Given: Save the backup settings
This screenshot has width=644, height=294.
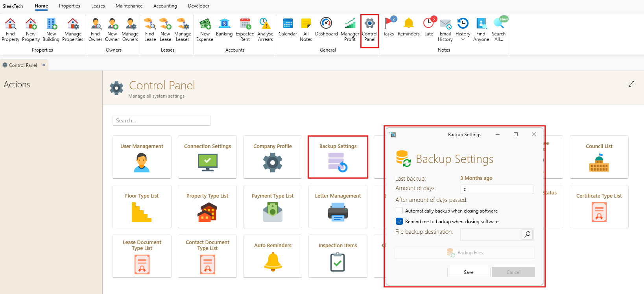Looking at the screenshot, I should pos(469,272).
